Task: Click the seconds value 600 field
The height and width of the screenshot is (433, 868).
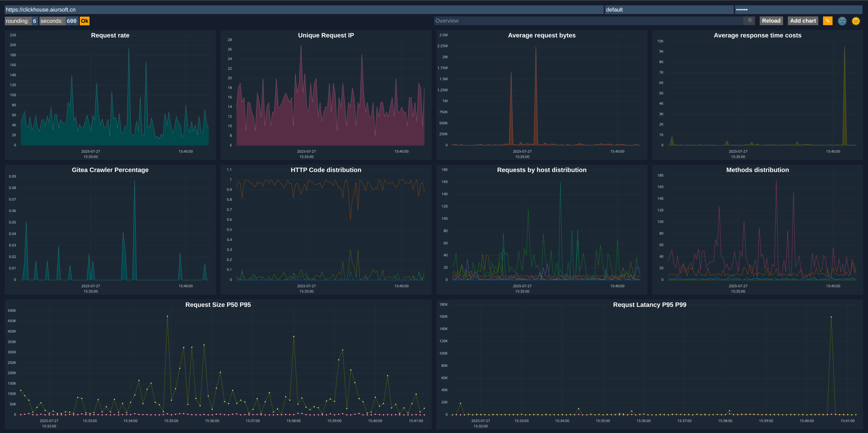Action: click(x=71, y=21)
